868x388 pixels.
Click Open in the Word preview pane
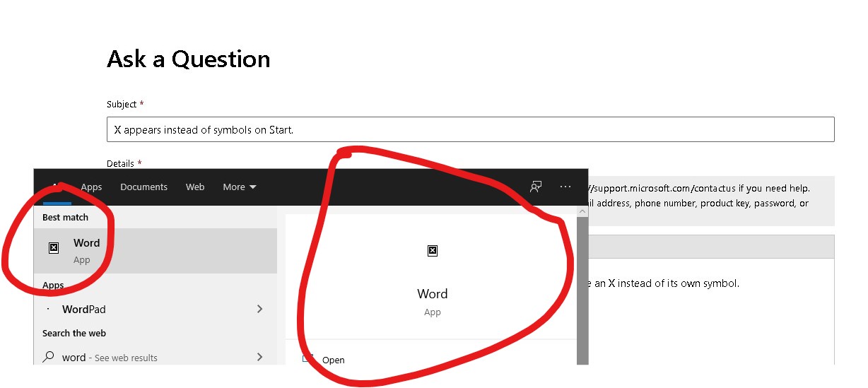334,360
